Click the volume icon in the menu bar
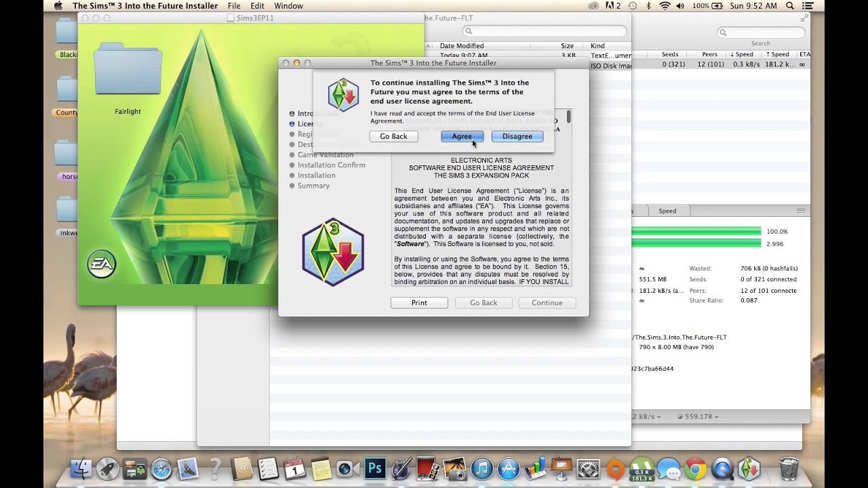The width and height of the screenshot is (868, 488). tap(682, 5)
